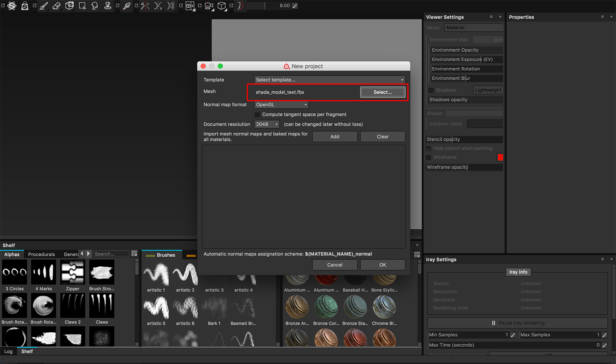Toggle the Wireframe display option

(429, 157)
